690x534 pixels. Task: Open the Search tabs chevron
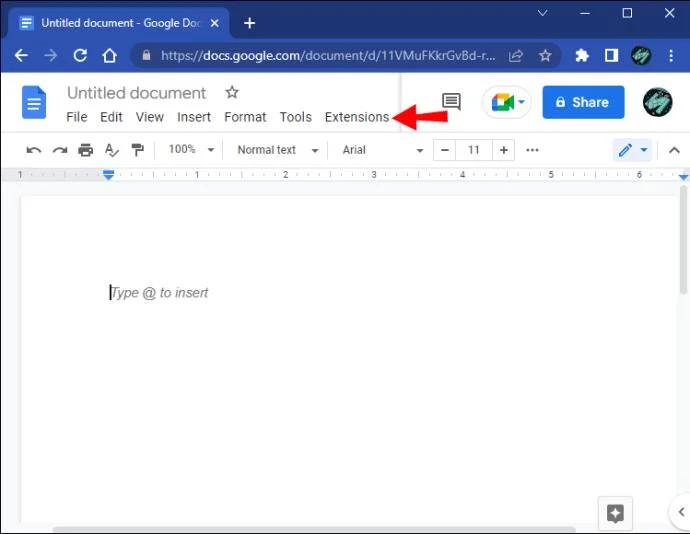[543, 13]
